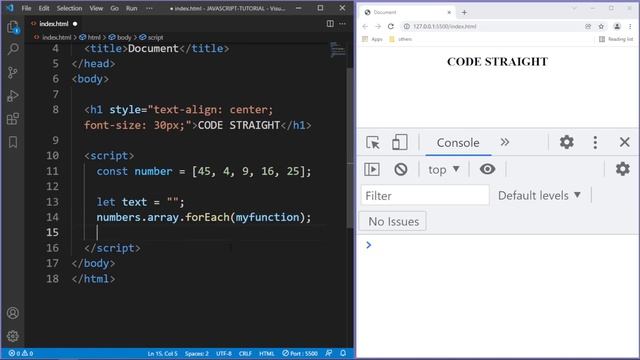The width and height of the screenshot is (640, 360).
Task: Click the console prompt chevron
Action: [x=369, y=245]
